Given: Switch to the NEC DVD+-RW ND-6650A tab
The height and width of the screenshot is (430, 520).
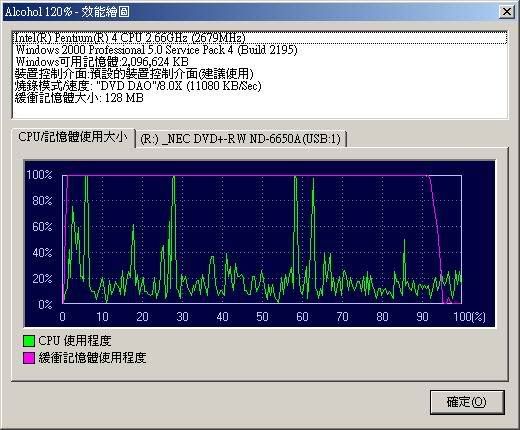Looking at the screenshot, I should click(x=241, y=139).
